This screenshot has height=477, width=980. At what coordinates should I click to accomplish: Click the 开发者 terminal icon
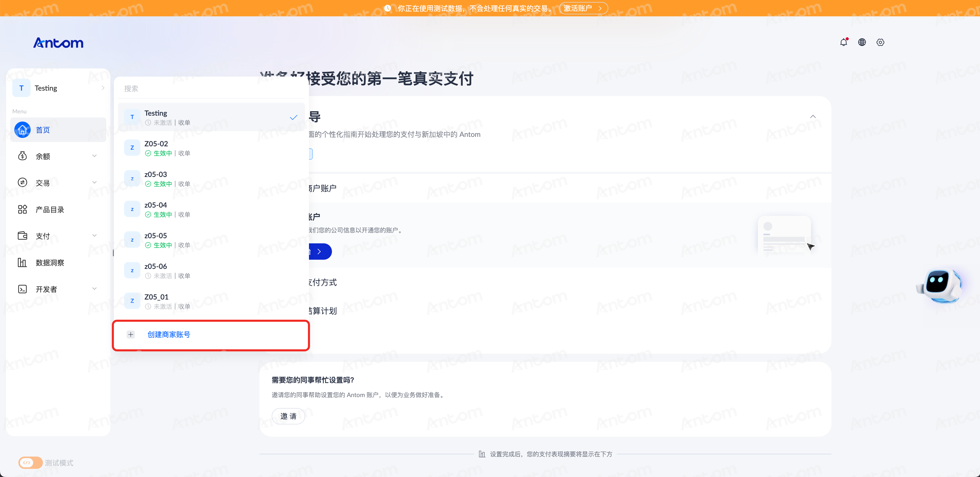[x=22, y=289]
